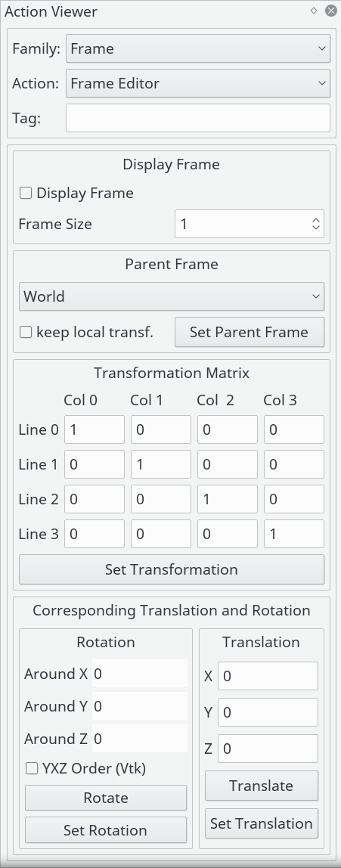Enable the Display Frame checkbox
The image size is (341, 868).
click(x=26, y=193)
